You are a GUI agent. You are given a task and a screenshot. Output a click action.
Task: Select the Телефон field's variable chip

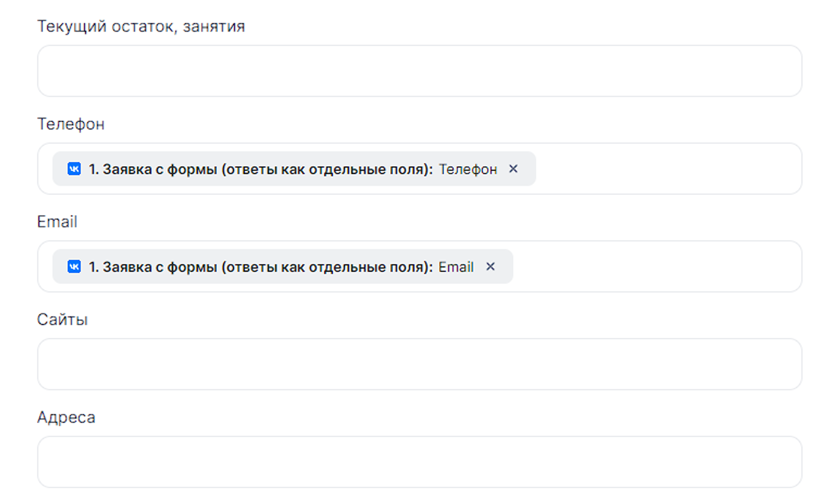(293, 169)
